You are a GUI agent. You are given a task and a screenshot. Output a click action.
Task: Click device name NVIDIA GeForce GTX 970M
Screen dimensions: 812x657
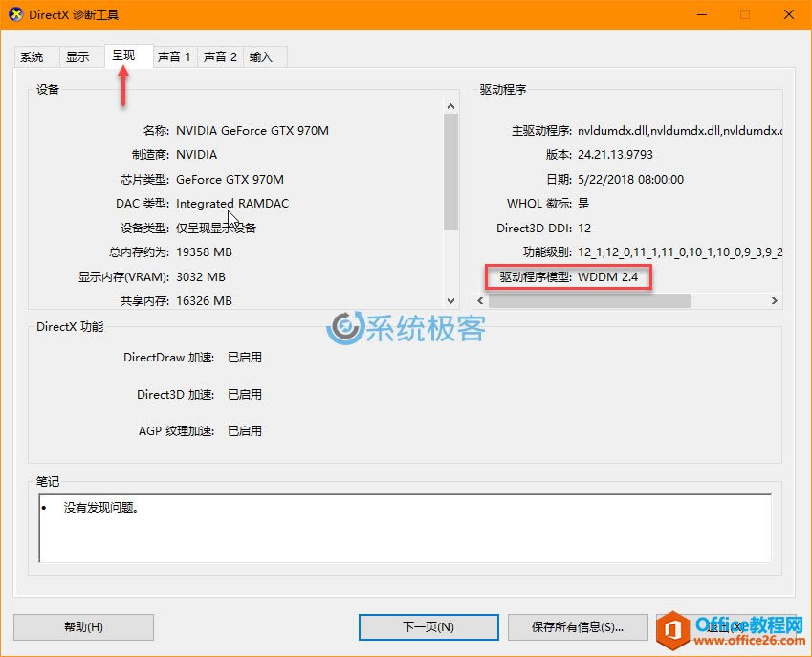252,130
